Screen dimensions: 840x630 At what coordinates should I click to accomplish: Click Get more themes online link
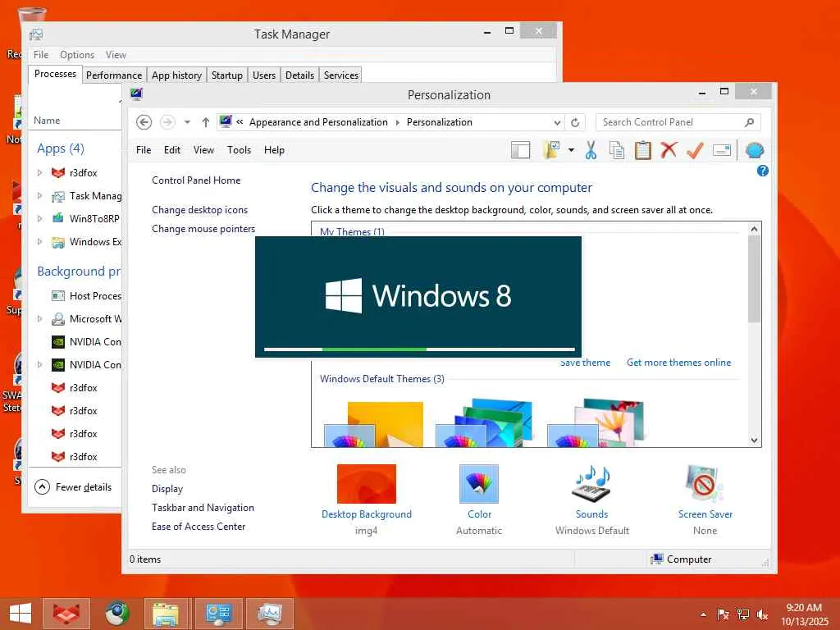[x=678, y=363]
